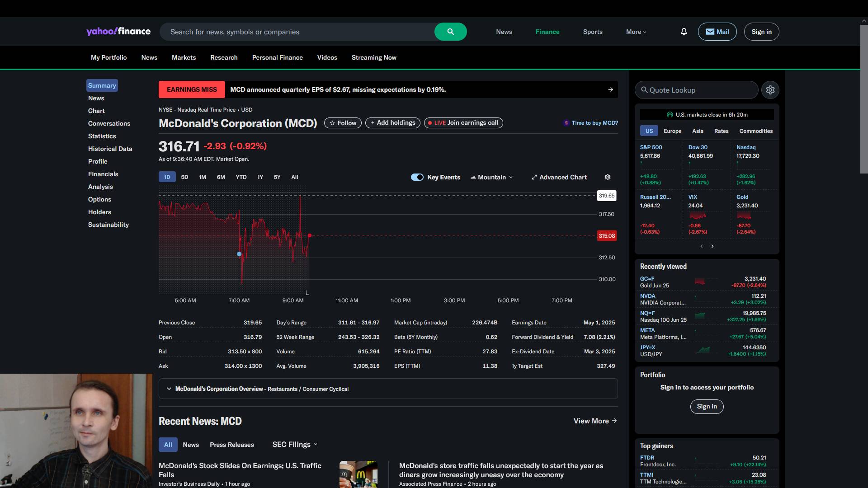
Task: Open the SEC Filings dropdown
Action: [x=295, y=445]
